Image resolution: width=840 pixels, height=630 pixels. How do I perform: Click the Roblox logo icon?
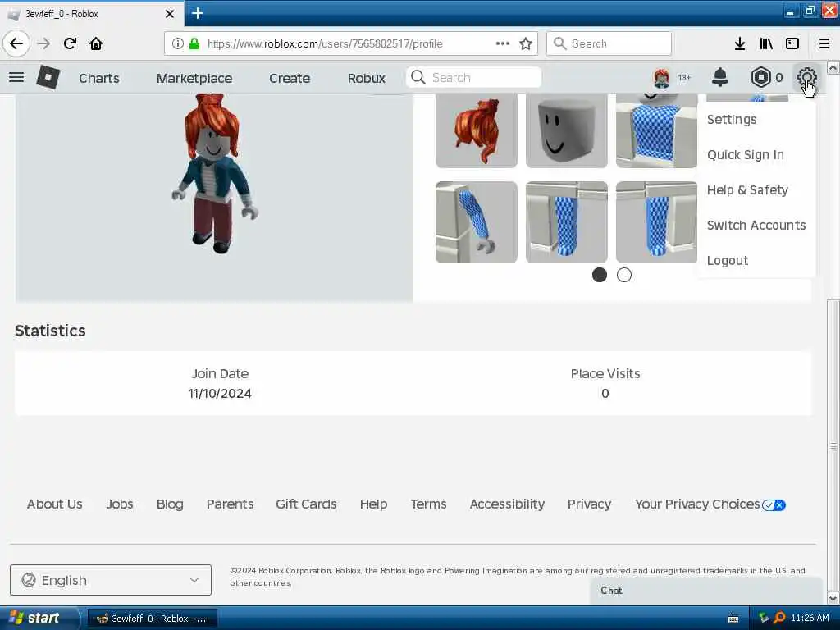48,78
